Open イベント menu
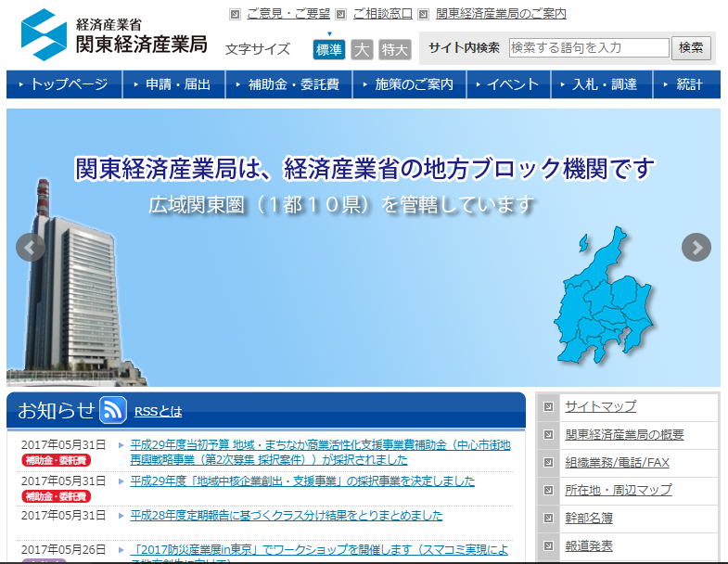The width and height of the screenshot is (728, 564). tap(509, 84)
